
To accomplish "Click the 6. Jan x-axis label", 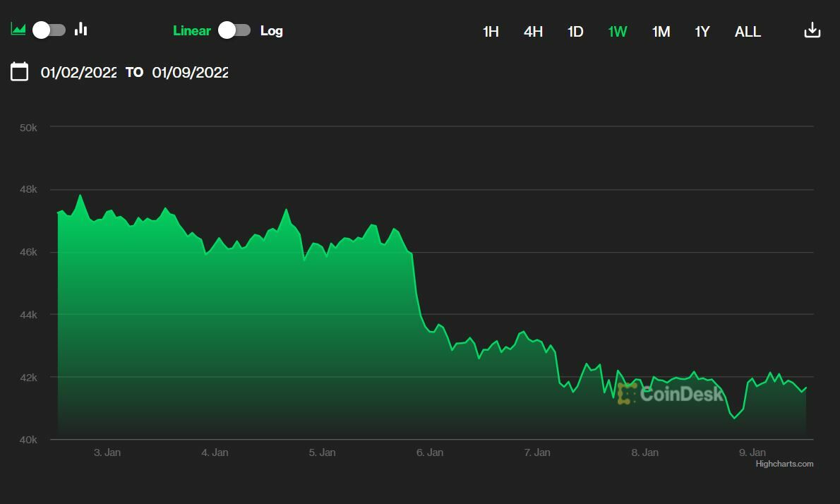I will point(430,452).
